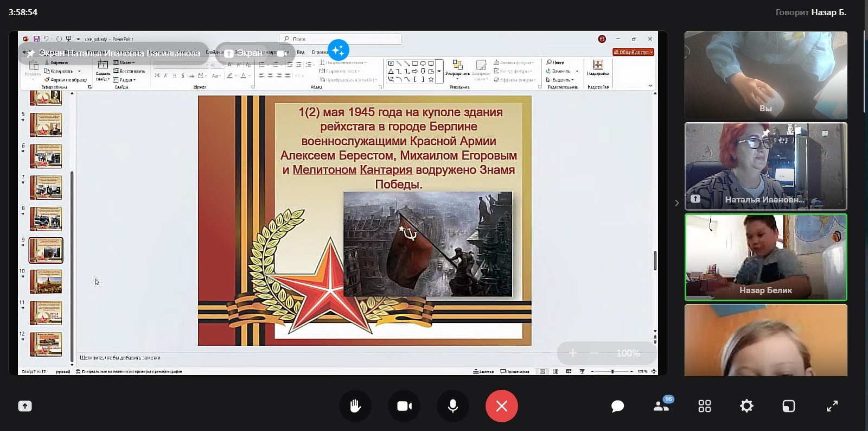Open "Общий доступ" share dropdown
This screenshot has height=431, width=868.
633,52
